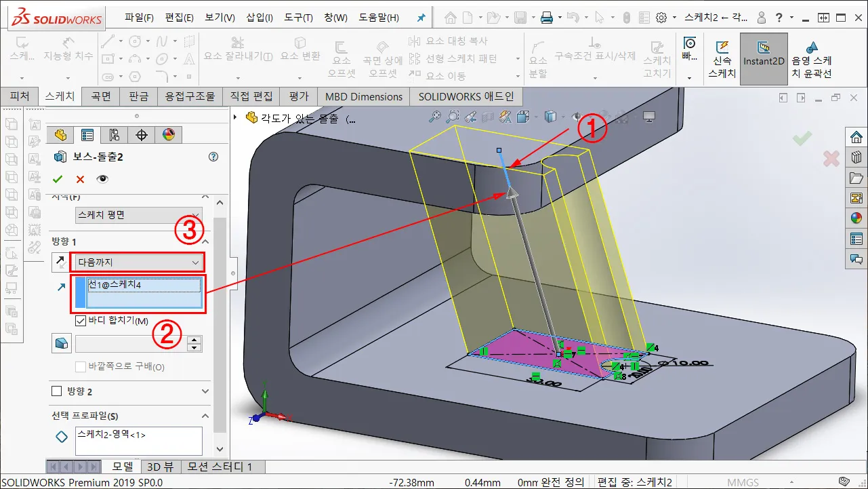Open the user login icon
The image size is (868, 489).
coord(762,18)
